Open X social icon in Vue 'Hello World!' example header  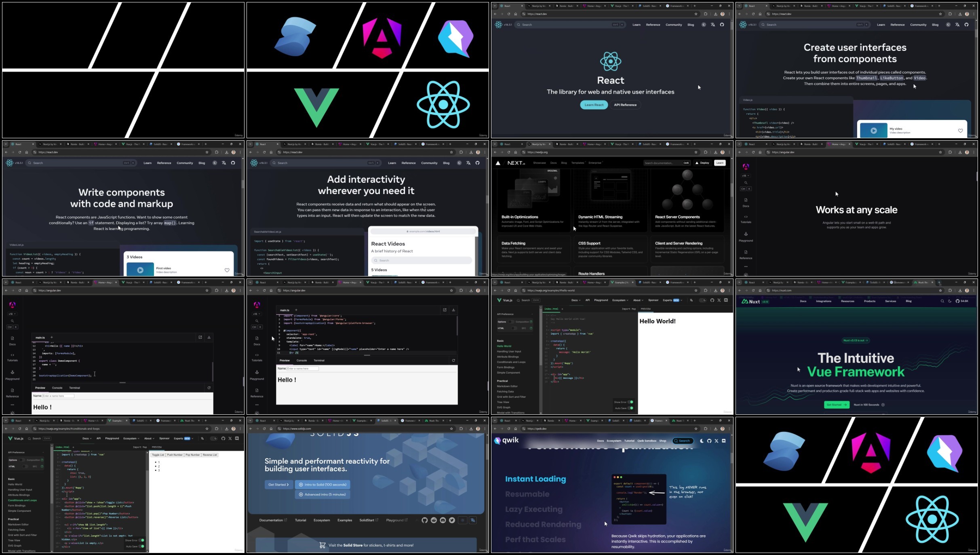[719, 300]
